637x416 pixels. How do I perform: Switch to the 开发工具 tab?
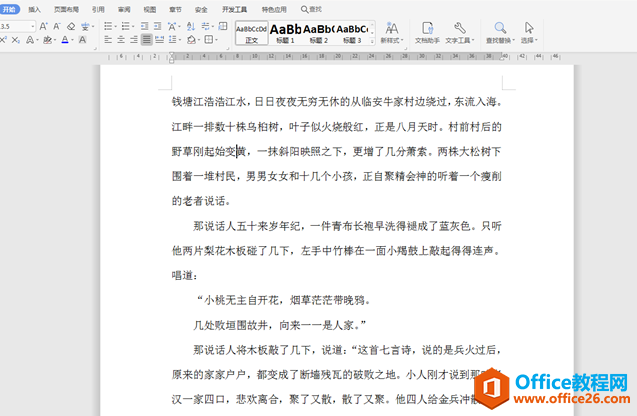click(234, 9)
